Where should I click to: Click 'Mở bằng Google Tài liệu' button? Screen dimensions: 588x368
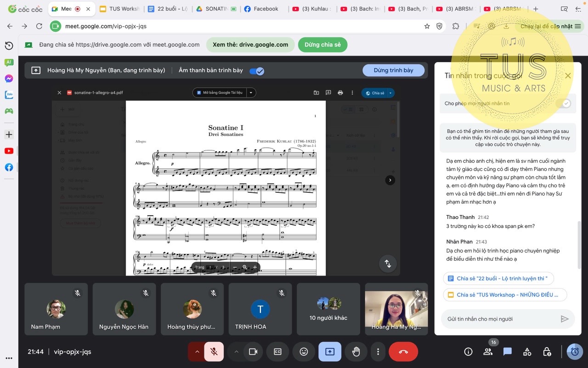coord(220,92)
